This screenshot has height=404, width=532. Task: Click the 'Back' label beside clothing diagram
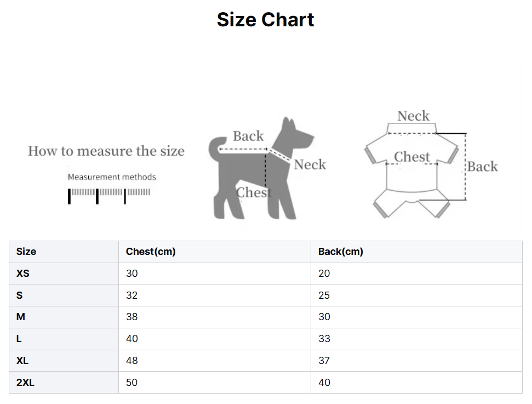(x=482, y=167)
